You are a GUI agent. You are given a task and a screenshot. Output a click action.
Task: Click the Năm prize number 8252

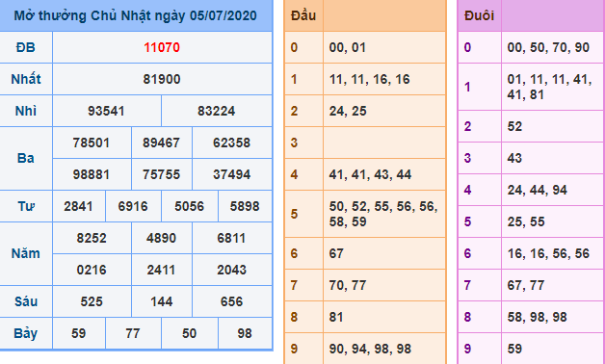[x=92, y=238]
